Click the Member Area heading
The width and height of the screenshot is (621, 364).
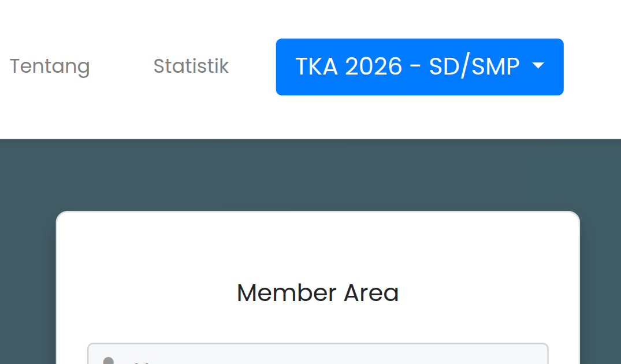(x=317, y=292)
